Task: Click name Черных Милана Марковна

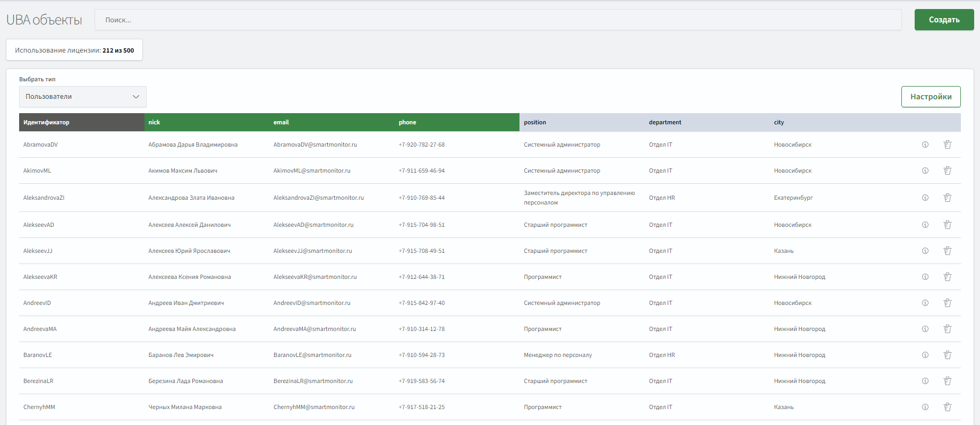Action: point(185,407)
